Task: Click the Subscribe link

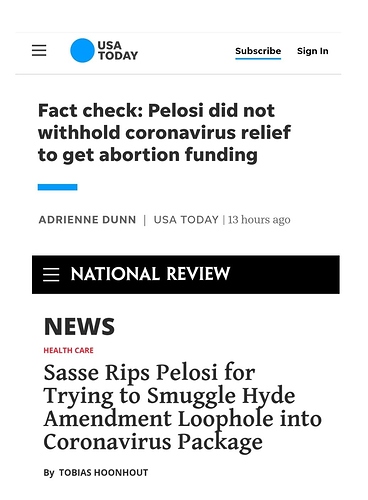Action: pyautogui.click(x=258, y=51)
